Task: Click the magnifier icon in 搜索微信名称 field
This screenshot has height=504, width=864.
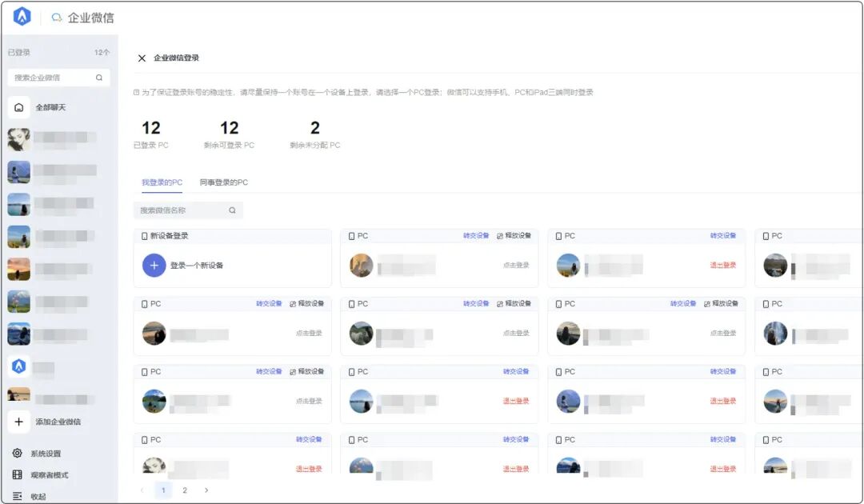Action: pos(233,210)
